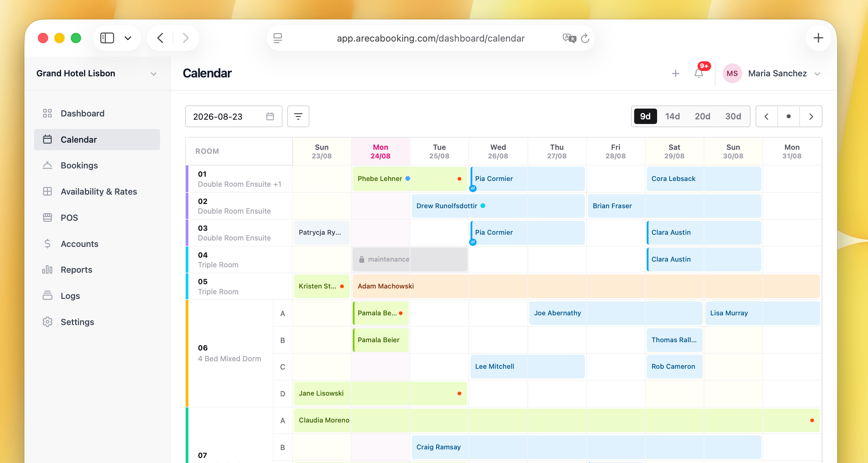Click the Bookings bell-service icon
Viewport: 868px width, 463px height.
[x=47, y=166]
